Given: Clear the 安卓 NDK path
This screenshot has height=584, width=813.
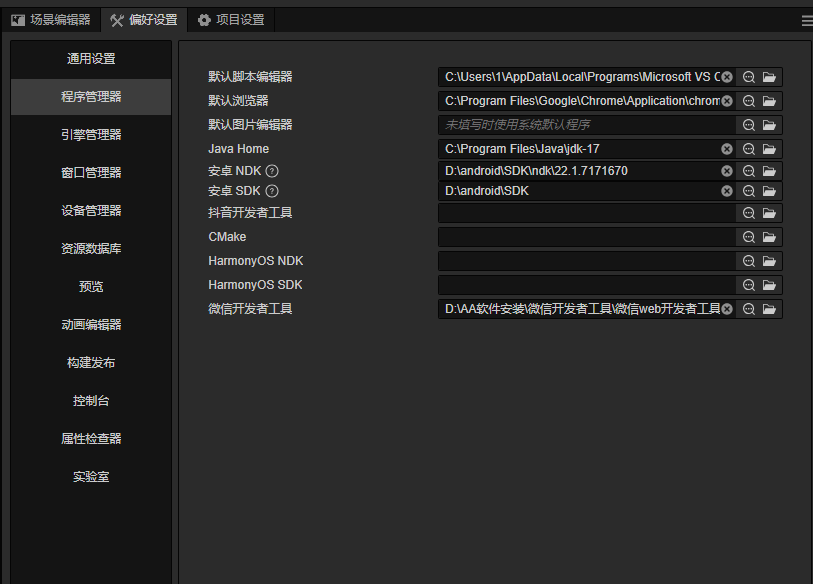Looking at the screenshot, I should (727, 171).
